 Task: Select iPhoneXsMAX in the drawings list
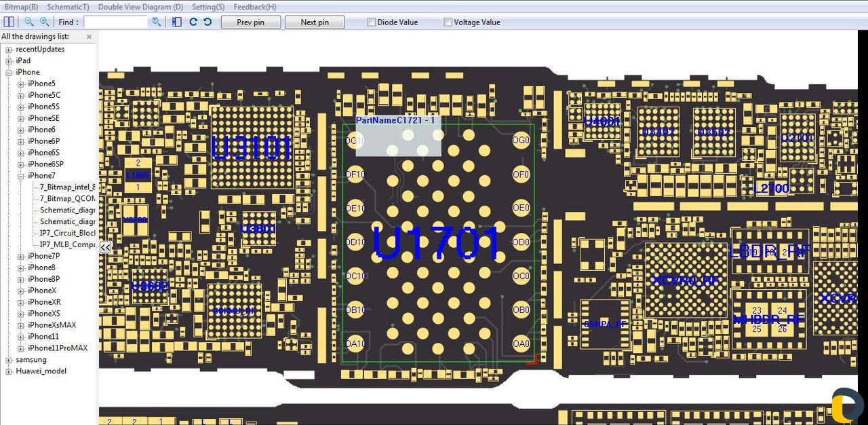(52, 326)
